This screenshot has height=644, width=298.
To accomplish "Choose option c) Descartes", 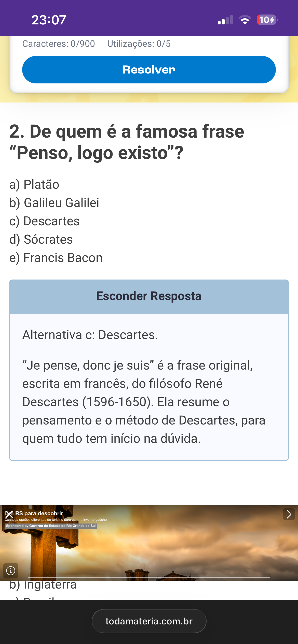I will [x=45, y=221].
